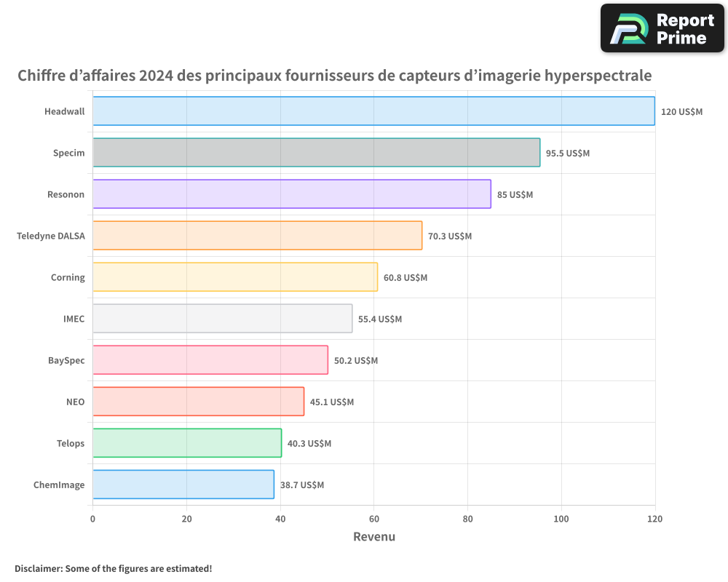Click the 38.7 US$M value label

tap(302, 485)
